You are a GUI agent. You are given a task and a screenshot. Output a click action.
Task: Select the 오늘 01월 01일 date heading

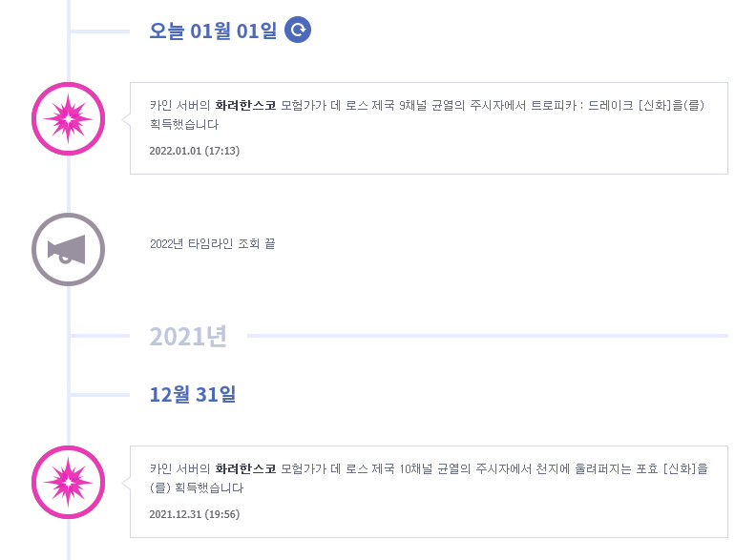coord(213,31)
